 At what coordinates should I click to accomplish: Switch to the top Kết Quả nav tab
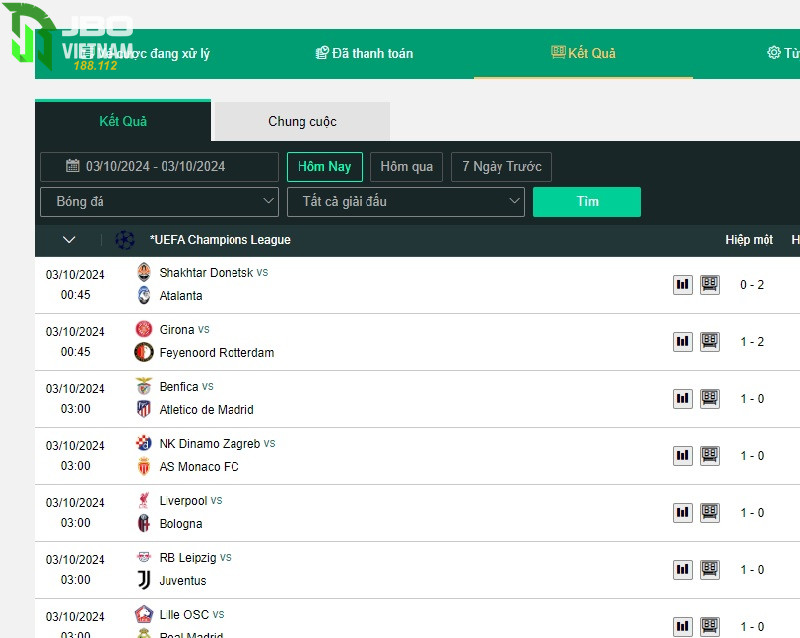[x=583, y=53]
